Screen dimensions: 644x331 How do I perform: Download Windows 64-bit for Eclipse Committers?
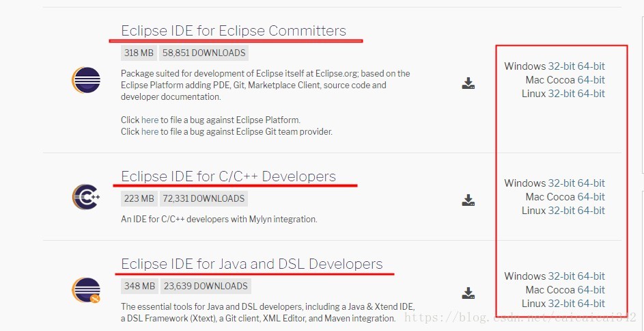591,66
